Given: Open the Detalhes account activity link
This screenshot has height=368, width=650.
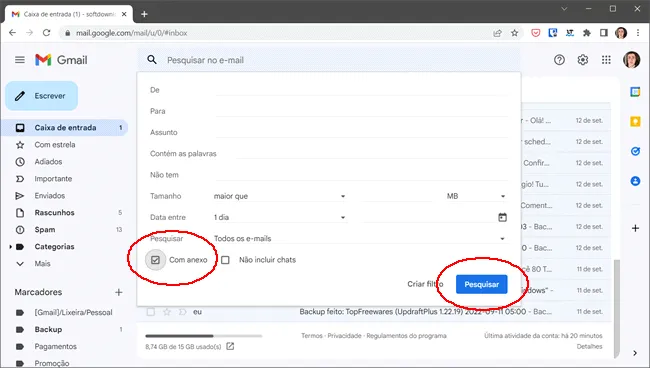Looking at the screenshot, I should coord(589,346).
